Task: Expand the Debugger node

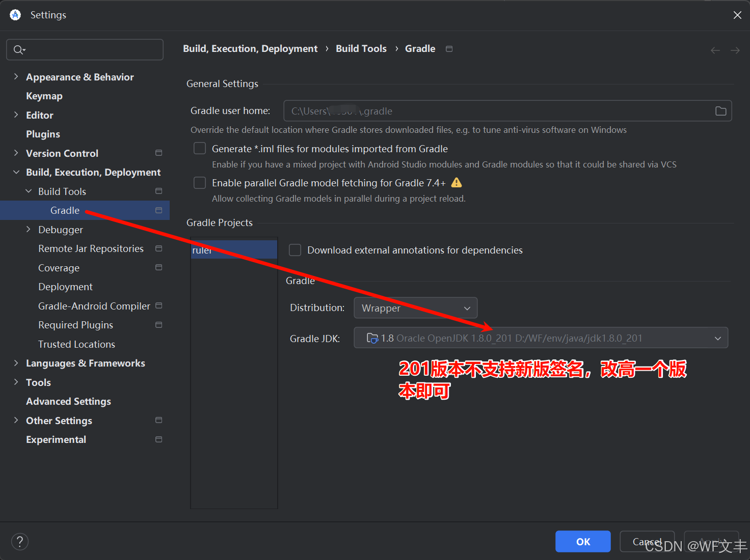Action: [29, 229]
